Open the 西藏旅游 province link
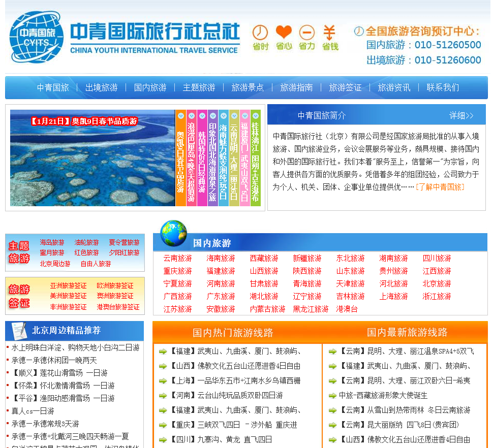Screen dimensions: 493x448 (264, 259)
